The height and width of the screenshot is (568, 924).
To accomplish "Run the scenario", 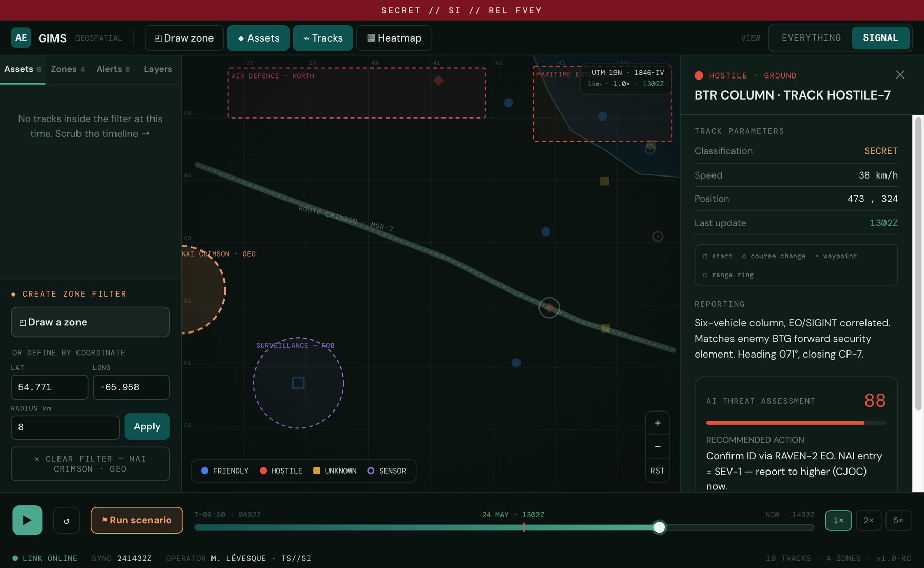I will (137, 520).
